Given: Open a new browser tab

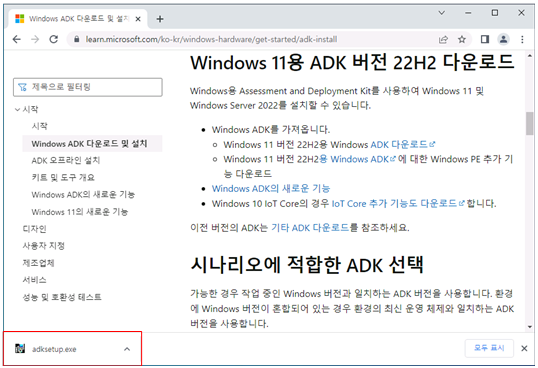Looking at the screenshot, I should coord(160,19).
